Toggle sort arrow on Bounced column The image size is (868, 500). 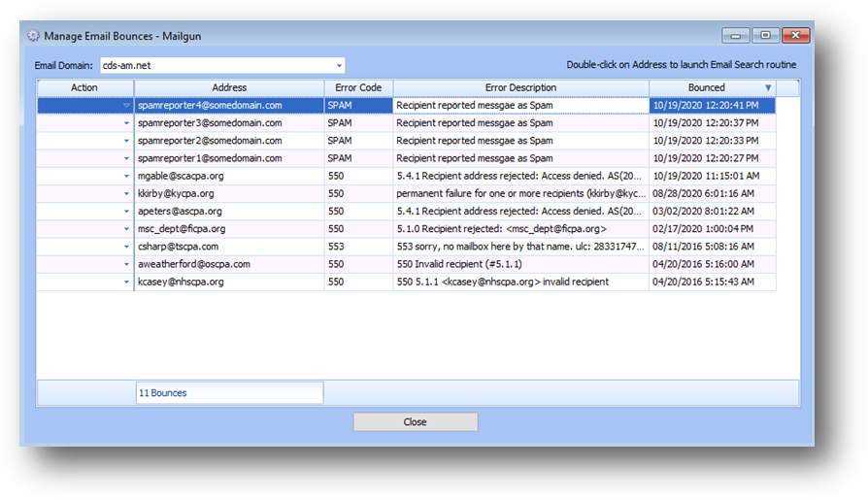click(x=768, y=88)
